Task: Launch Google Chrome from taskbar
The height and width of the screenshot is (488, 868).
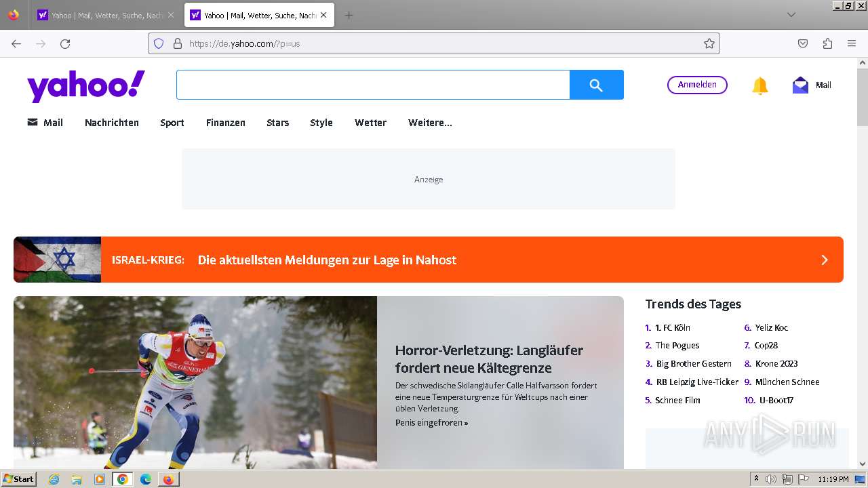Action: click(123, 479)
